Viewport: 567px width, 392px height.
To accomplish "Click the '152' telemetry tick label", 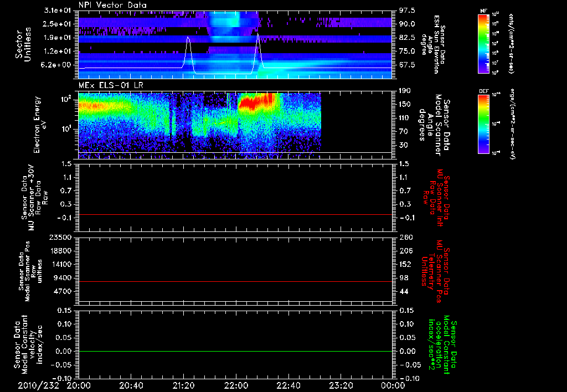I will click(405, 264).
